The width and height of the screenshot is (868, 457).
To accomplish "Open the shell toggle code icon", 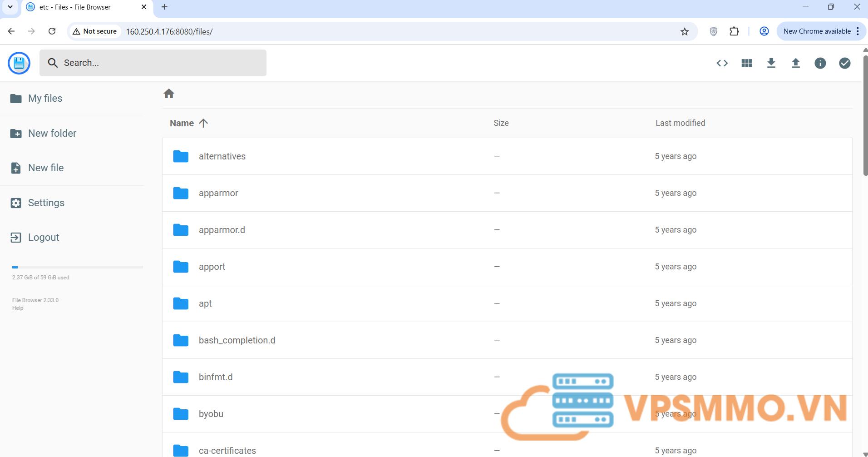I will click(722, 63).
